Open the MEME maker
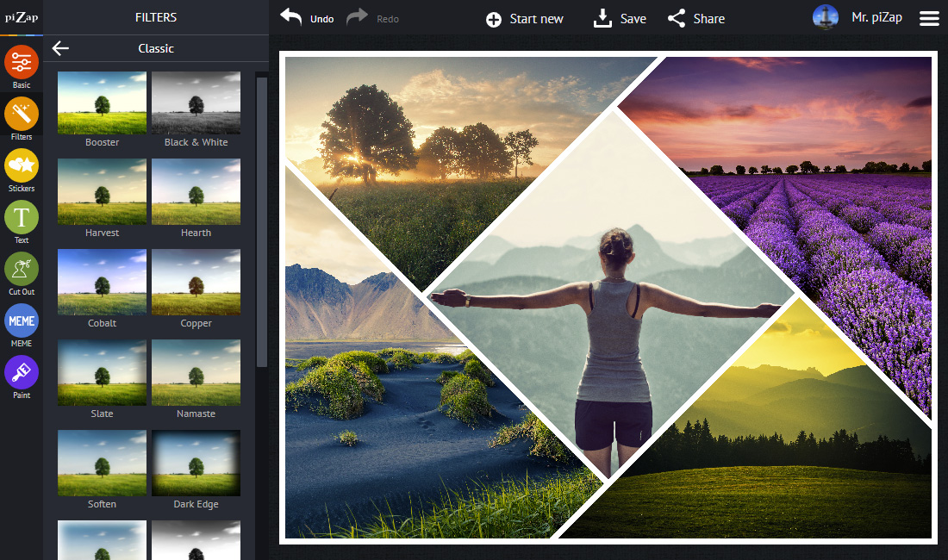The image size is (948, 560). (22, 320)
